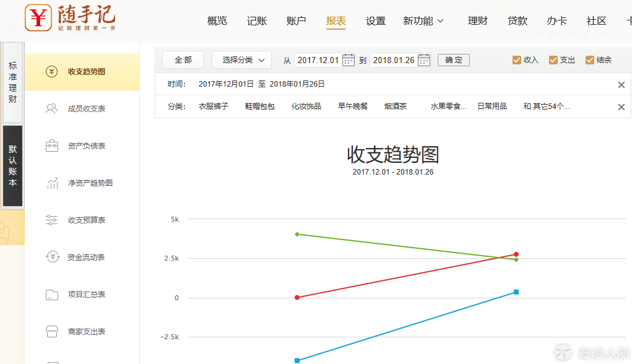Open calendar picker for start date
Viewport: 632px width, 364px height.
tap(348, 60)
